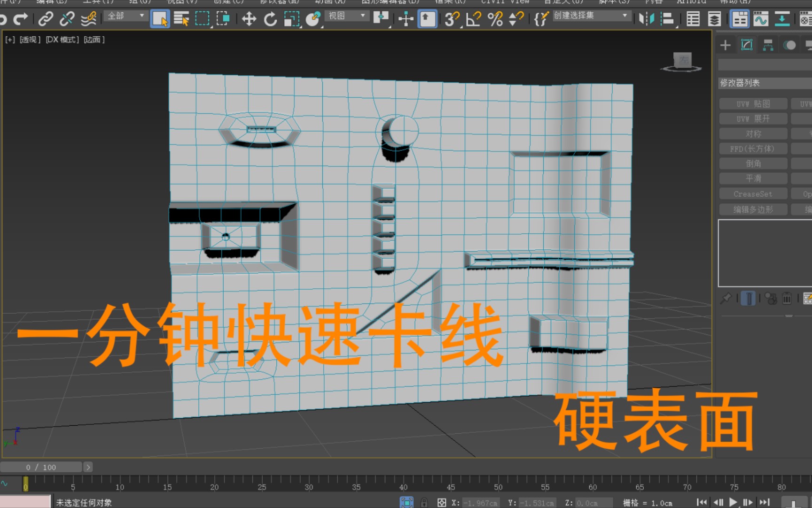Apply the FFD(长方体) modifier button
Screen dimensions: 812x508
[753, 148]
